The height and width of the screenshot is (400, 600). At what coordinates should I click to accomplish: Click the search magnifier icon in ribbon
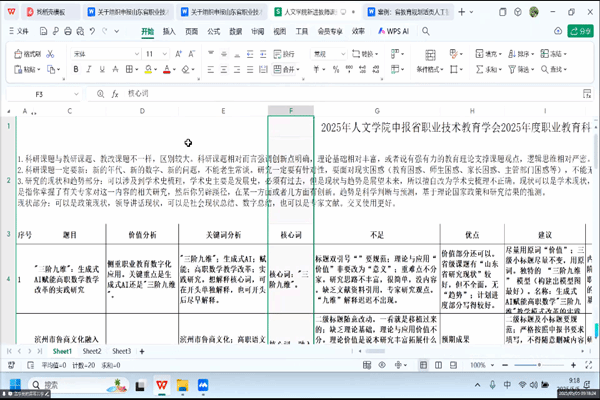tap(425, 31)
